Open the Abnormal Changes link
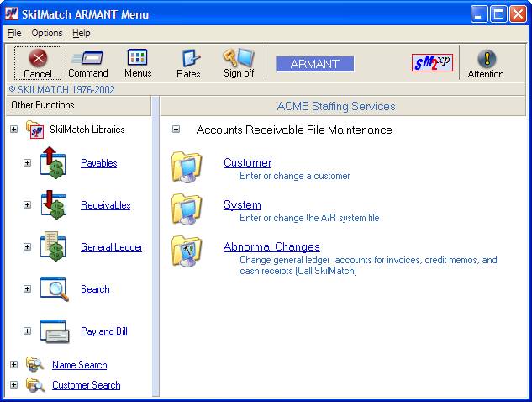 [271, 247]
